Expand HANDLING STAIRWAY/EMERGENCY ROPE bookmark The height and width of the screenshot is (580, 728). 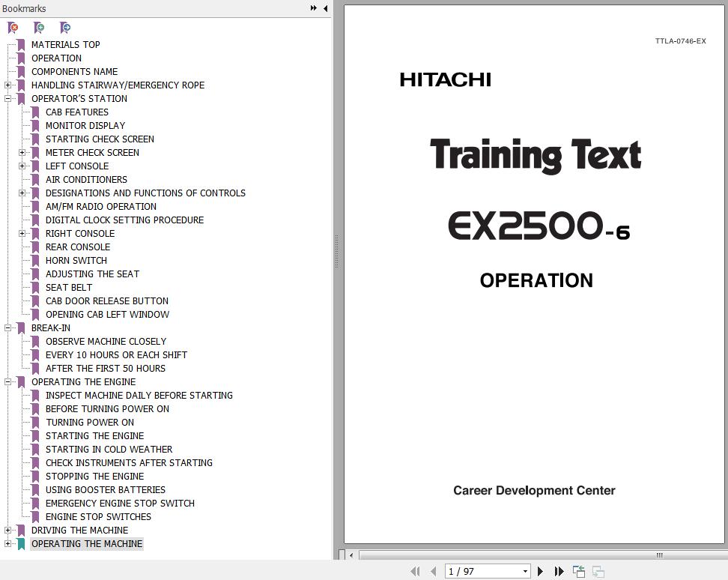click(x=7, y=85)
